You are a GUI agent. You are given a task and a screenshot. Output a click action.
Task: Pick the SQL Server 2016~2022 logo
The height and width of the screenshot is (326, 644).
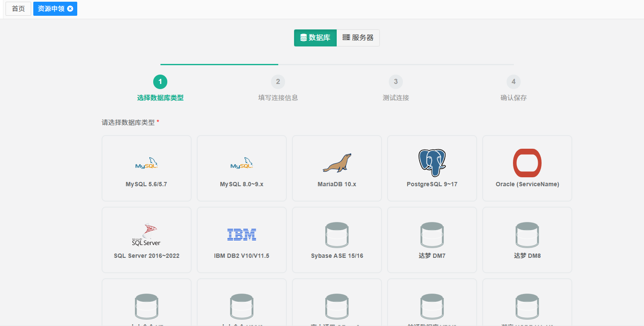[x=146, y=235]
